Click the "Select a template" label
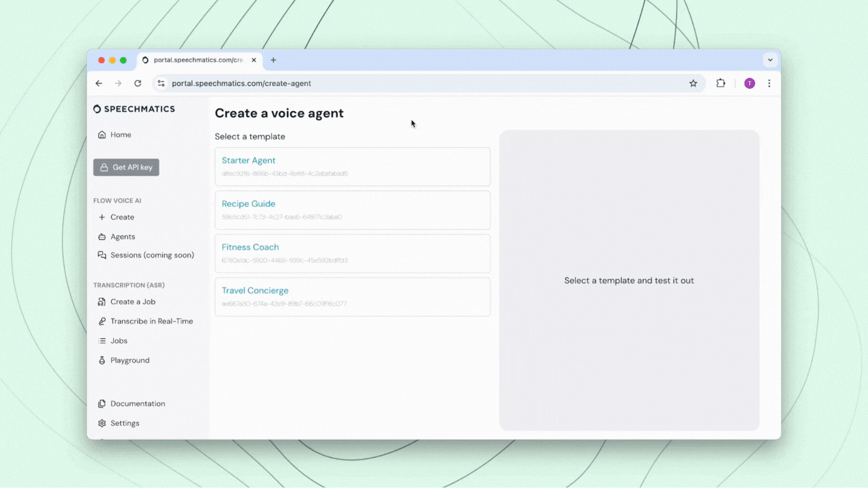The width and height of the screenshot is (868, 488). [x=250, y=137]
